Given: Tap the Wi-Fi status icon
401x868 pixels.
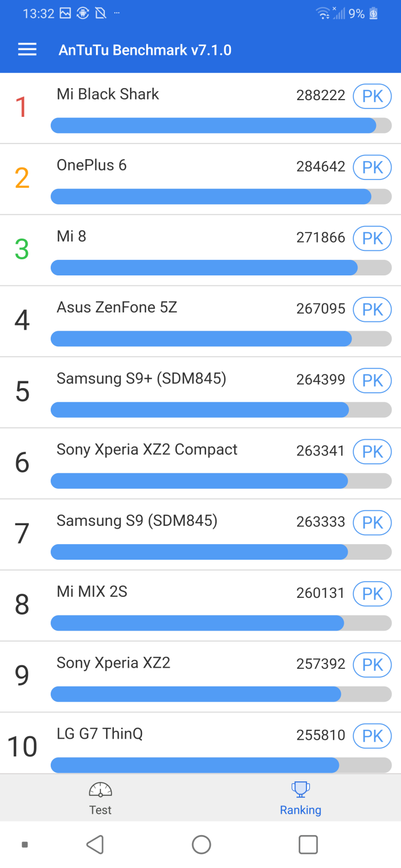Looking at the screenshot, I should point(323,14).
